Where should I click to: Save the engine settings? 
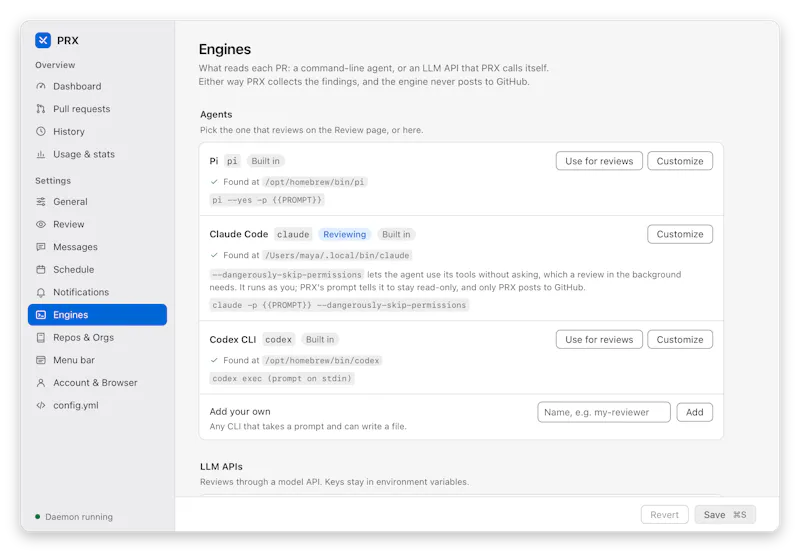[x=724, y=515]
